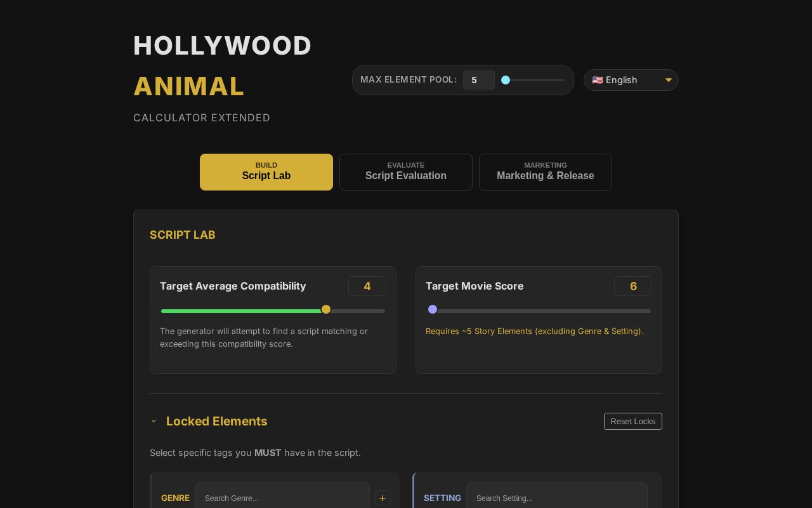Screen dimensions: 812x508
Task: Click the Locked Elements heading
Action: coord(217,421)
